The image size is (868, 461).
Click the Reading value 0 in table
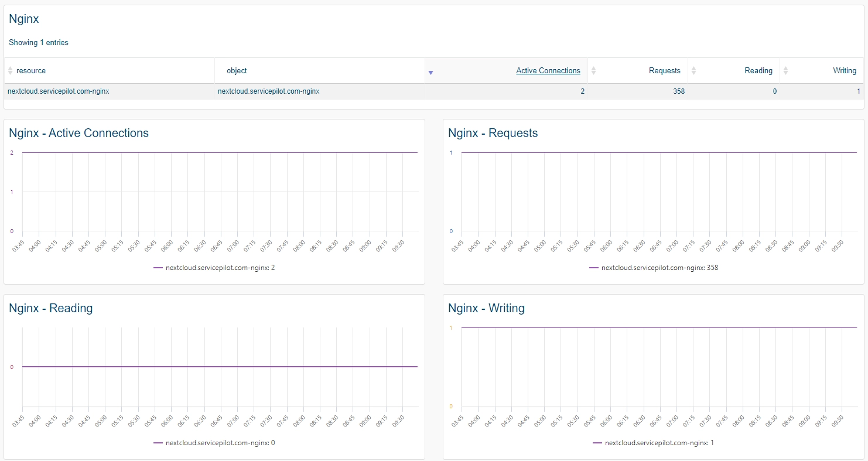[775, 91]
